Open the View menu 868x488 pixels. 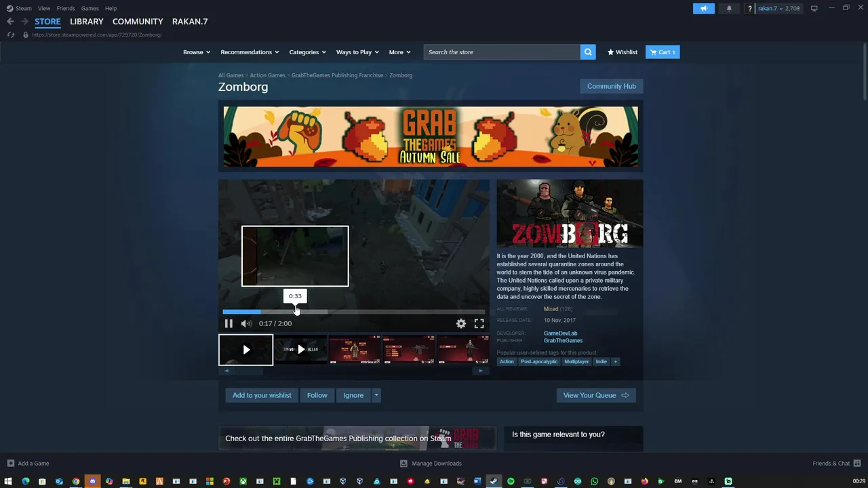(44, 8)
